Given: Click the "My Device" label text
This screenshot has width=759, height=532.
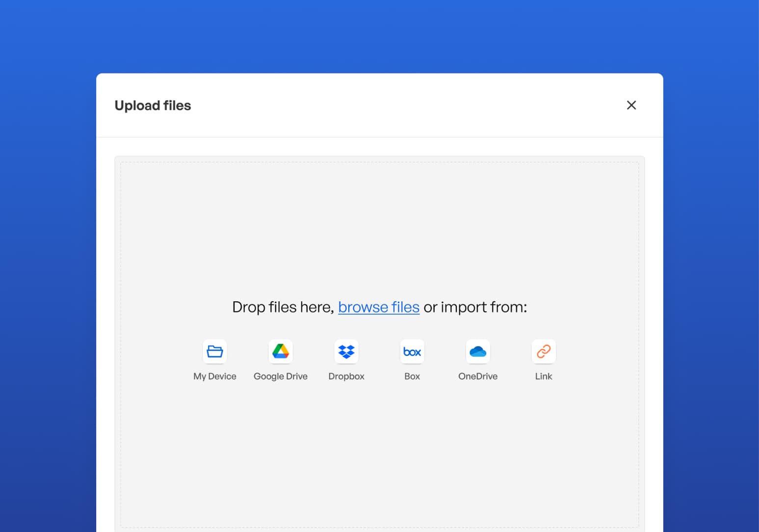Looking at the screenshot, I should click(215, 376).
